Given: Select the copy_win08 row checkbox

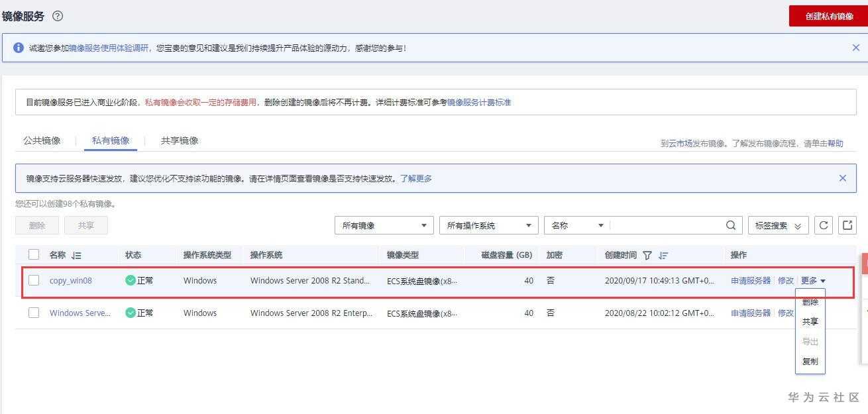Looking at the screenshot, I should (34, 280).
